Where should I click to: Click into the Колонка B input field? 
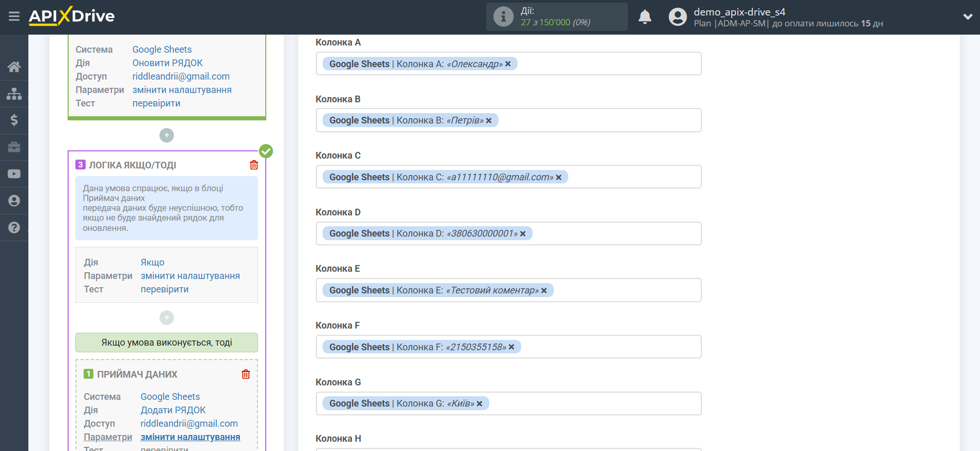tap(508, 120)
